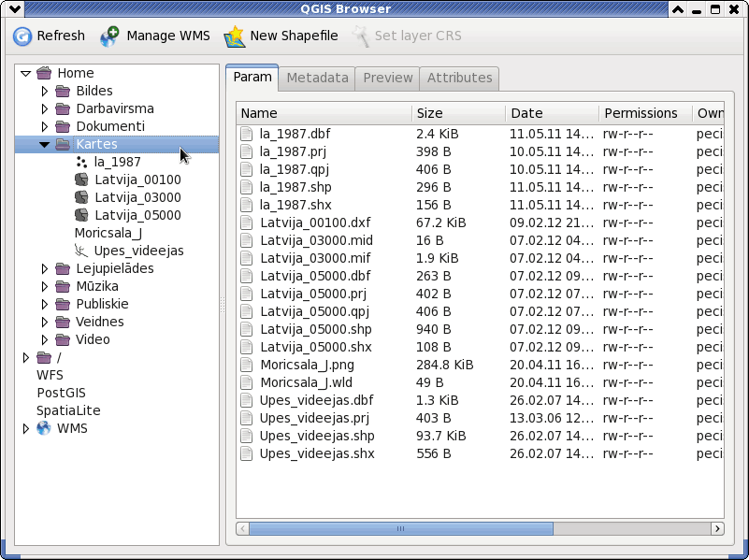Click size cell 284.8 KiB
The height and width of the screenshot is (560, 749).
click(x=445, y=365)
